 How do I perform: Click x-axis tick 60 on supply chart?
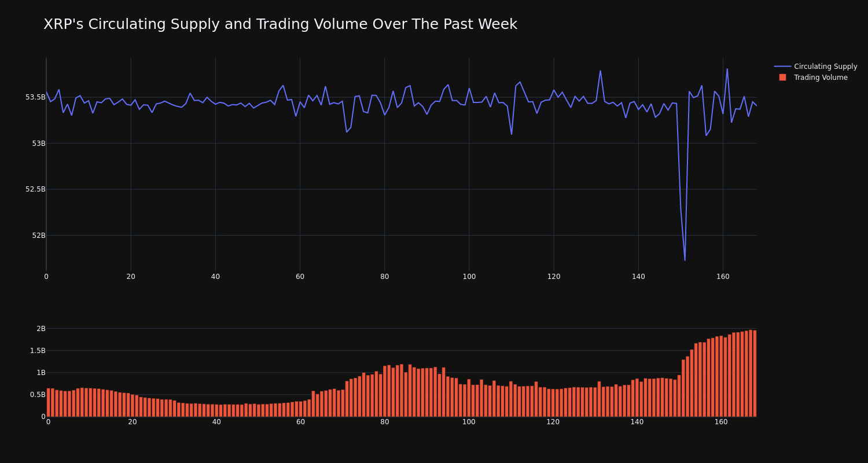[x=300, y=277]
